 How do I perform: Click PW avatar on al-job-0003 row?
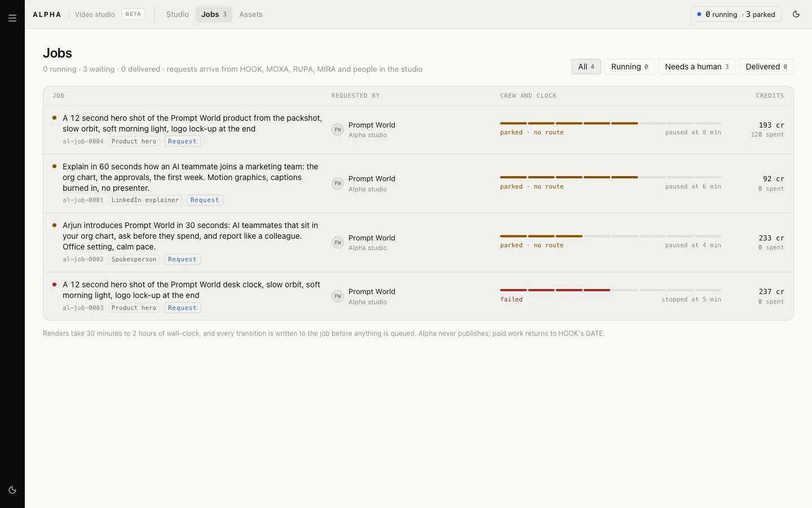pyautogui.click(x=338, y=296)
